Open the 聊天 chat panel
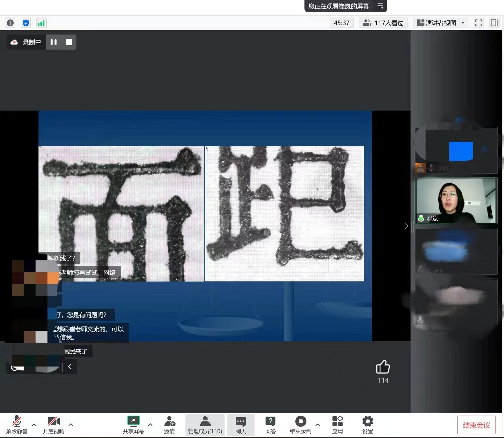This screenshot has height=438, width=504. [x=241, y=425]
